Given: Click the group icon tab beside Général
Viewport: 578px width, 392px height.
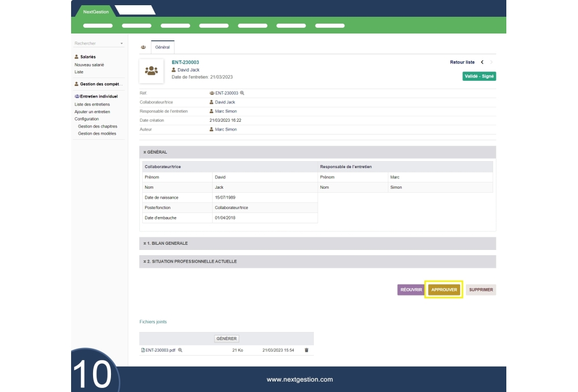Looking at the screenshot, I should pos(143,47).
